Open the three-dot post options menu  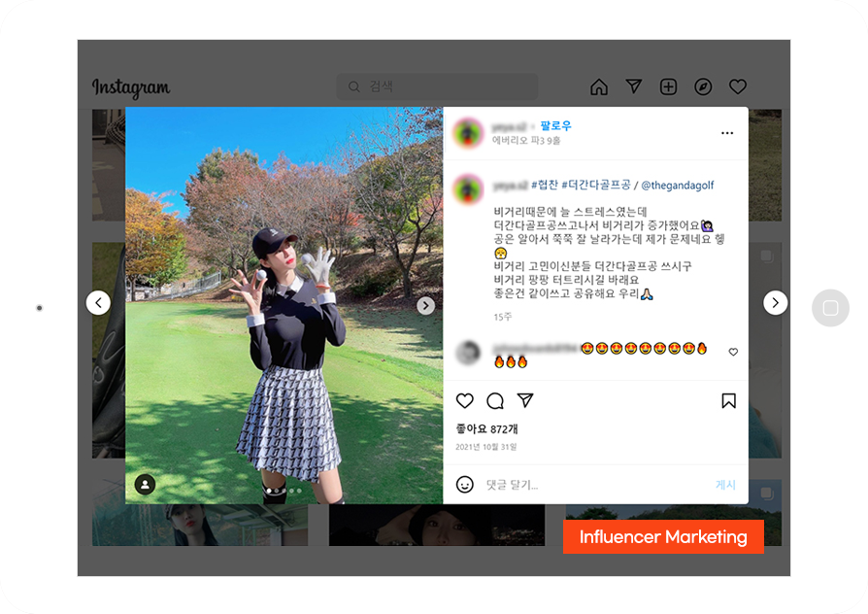[727, 133]
